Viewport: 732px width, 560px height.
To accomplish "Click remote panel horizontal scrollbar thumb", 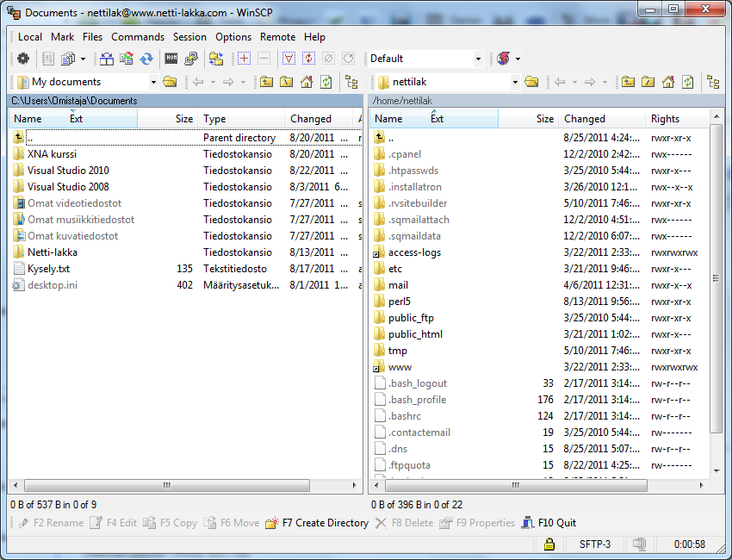I will coord(516,485).
